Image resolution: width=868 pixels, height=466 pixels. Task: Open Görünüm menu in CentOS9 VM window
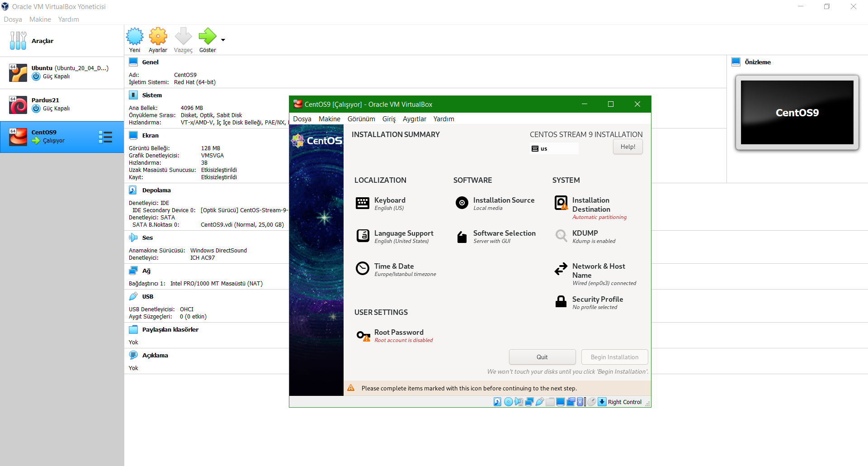(x=361, y=119)
